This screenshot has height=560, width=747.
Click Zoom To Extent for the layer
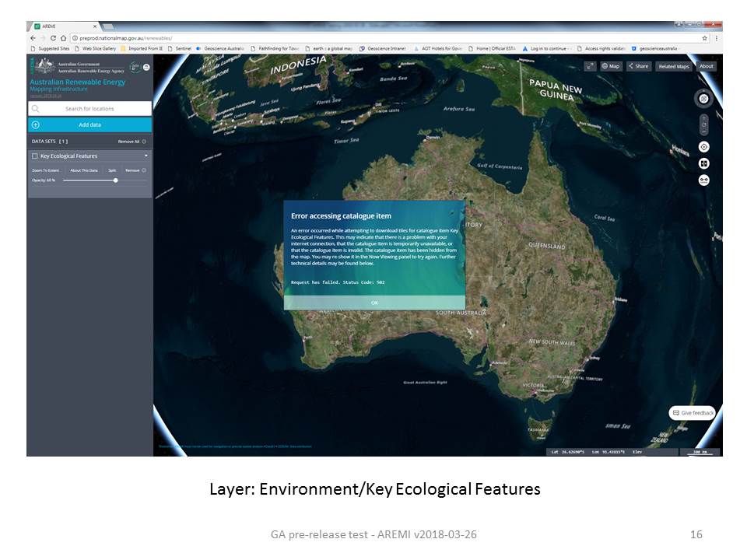46,170
